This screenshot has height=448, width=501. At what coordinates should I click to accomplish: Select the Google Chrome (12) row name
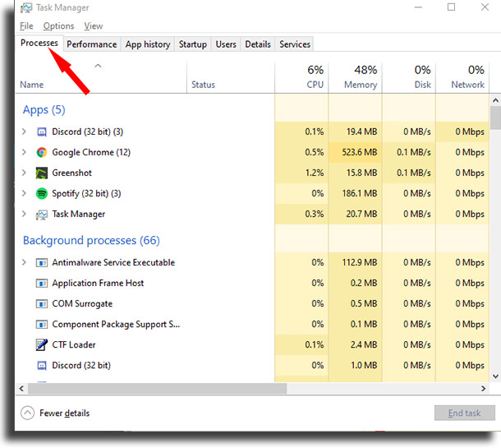pyautogui.click(x=91, y=152)
